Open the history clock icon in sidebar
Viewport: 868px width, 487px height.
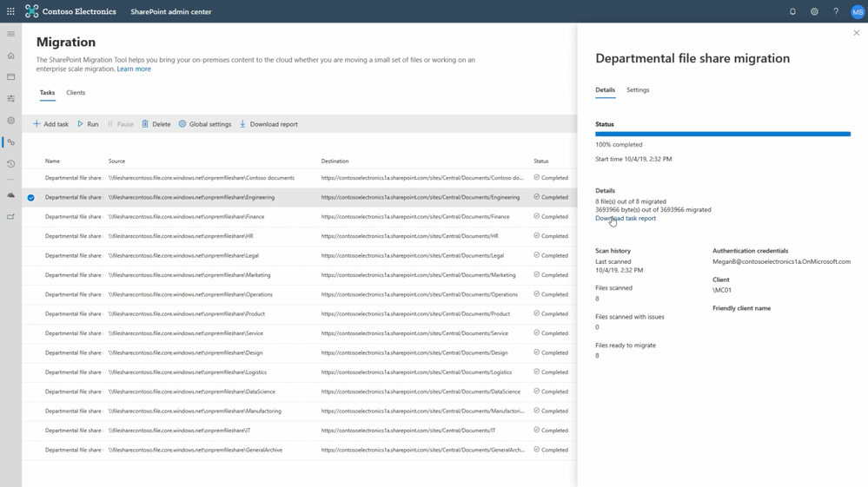click(x=10, y=163)
